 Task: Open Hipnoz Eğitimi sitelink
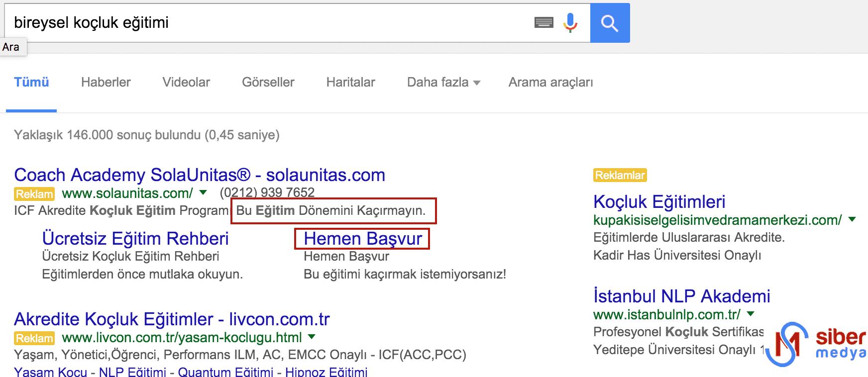[326, 372]
